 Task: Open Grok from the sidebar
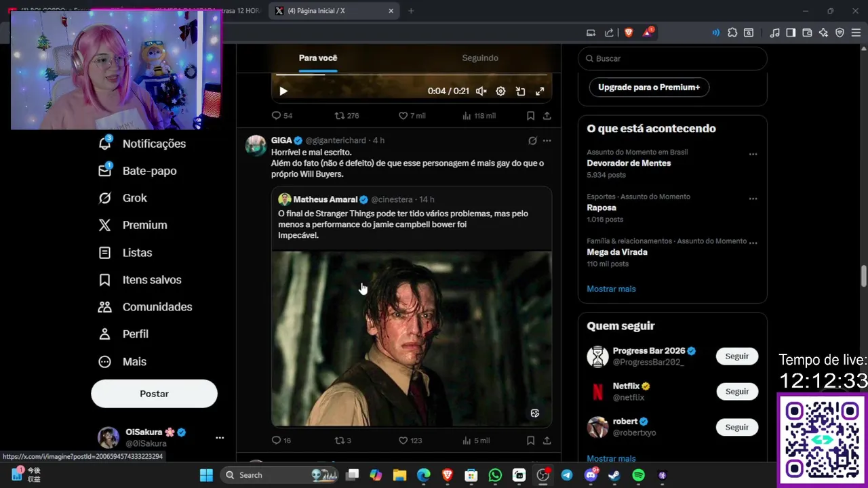click(x=123, y=198)
